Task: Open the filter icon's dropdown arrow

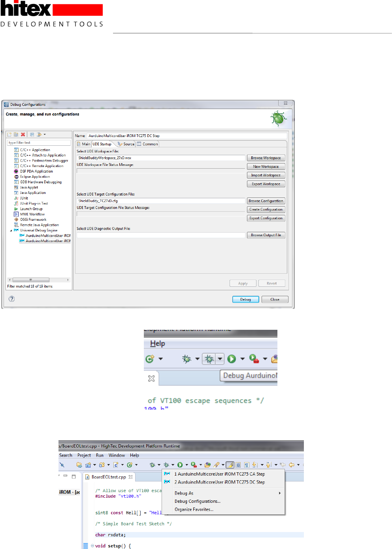Action: point(45,134)
